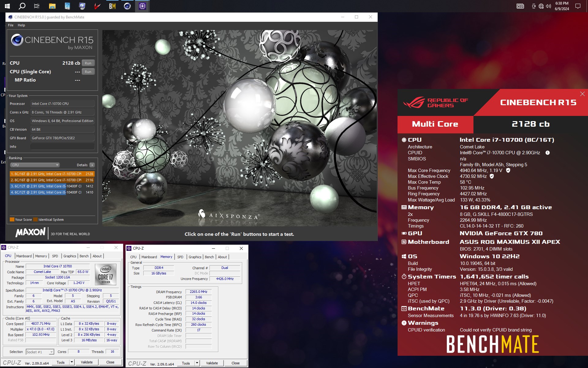588x368 pixels.
Task: Open Mainboard tab in right CPU-Z window
Action: (149, 257)
